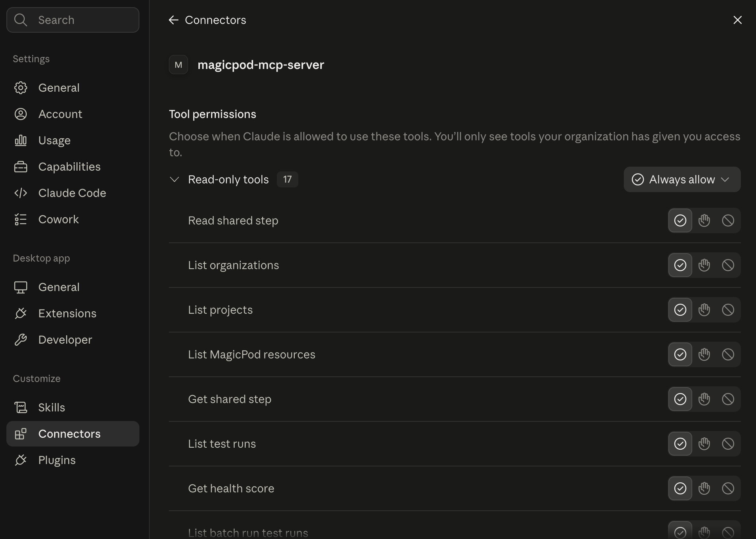
Task: Set List organizations to always allow
Action: click(680, 265)
